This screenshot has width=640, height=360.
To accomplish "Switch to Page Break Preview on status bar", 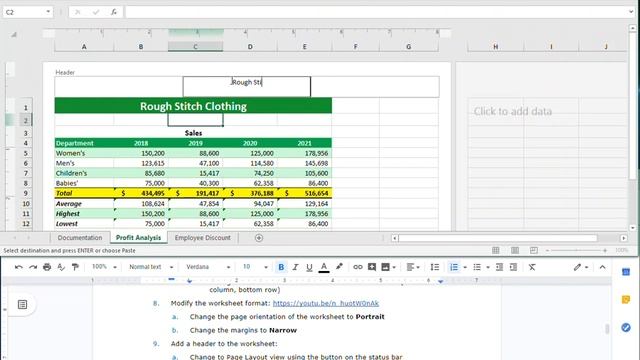I will coord(533,250).
